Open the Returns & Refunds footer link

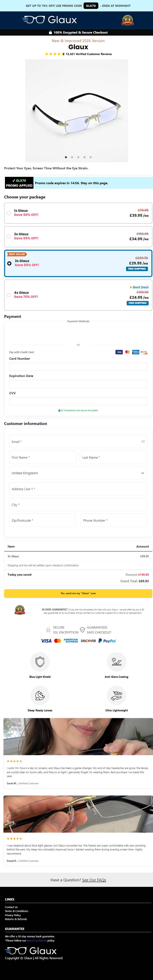(x=16, y=919)
